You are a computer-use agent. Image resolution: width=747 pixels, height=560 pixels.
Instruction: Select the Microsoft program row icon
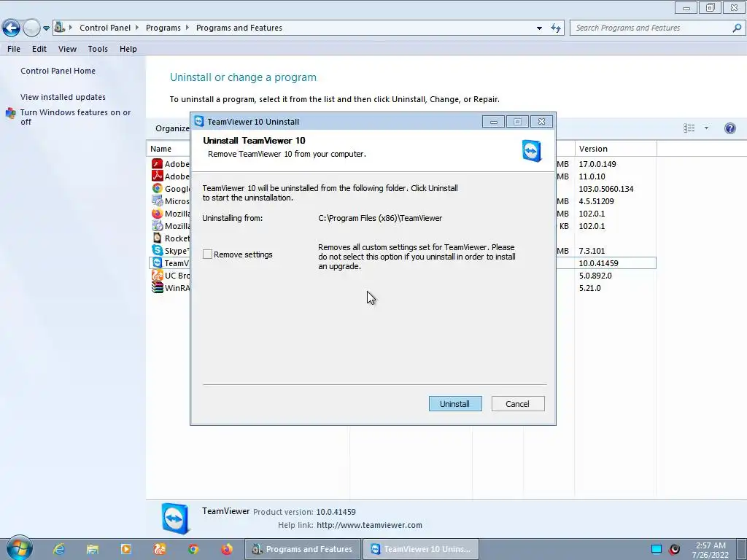coord(158,201)
